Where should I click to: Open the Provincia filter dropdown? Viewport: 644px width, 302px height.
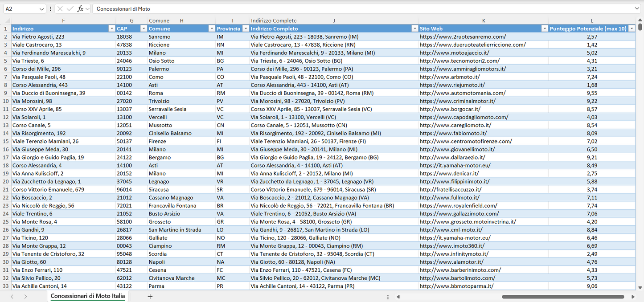(x=245, y=29)
